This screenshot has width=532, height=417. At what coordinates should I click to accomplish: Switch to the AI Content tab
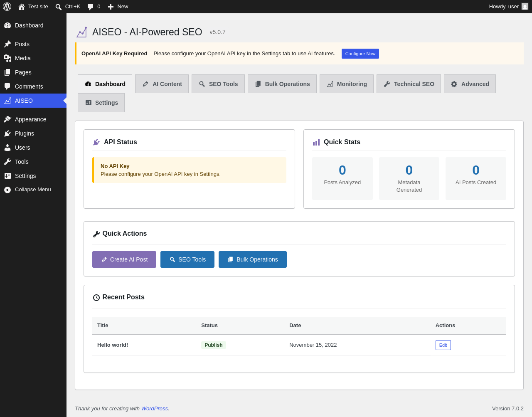pyautogui.click(x=162, y=84)
